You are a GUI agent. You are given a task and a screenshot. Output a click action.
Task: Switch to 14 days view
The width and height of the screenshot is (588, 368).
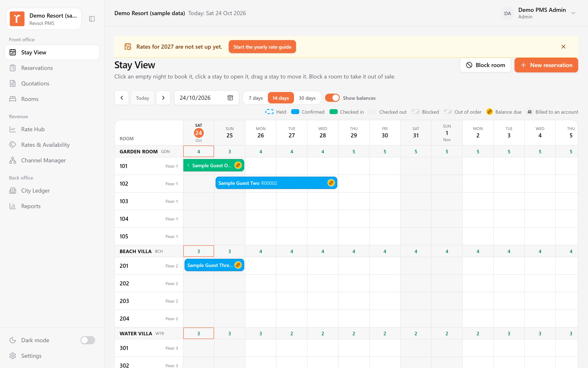point(281,98)
